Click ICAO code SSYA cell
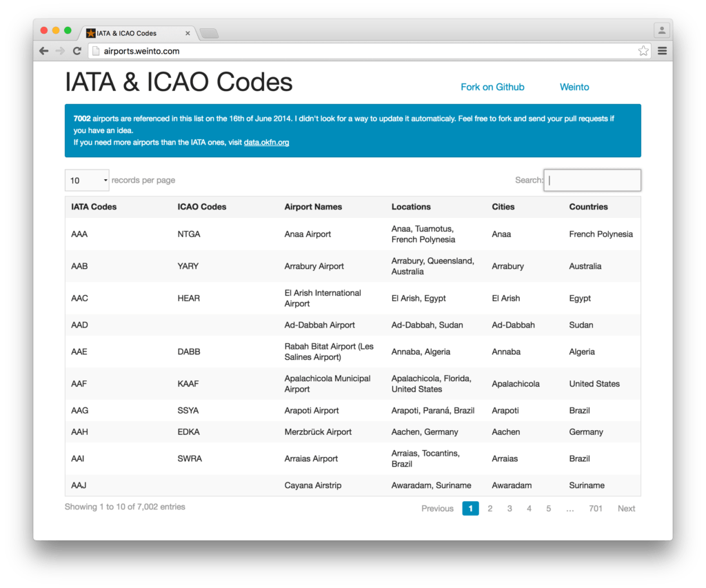Screen dimensions: 706x588 click(x=188, y=411)
